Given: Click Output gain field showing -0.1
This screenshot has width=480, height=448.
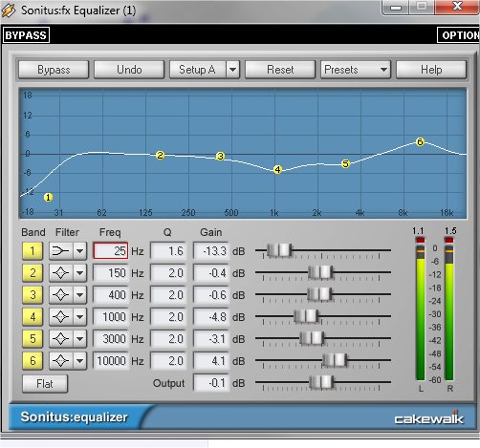Looking at the screenshot, I should pyautogui.click(x=211, y=383).
